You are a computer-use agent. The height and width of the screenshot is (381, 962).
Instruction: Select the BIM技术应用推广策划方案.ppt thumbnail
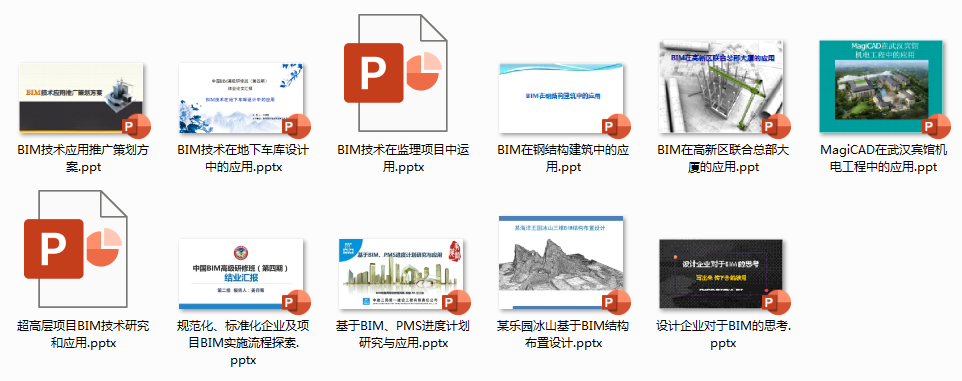tap(82, 98)
